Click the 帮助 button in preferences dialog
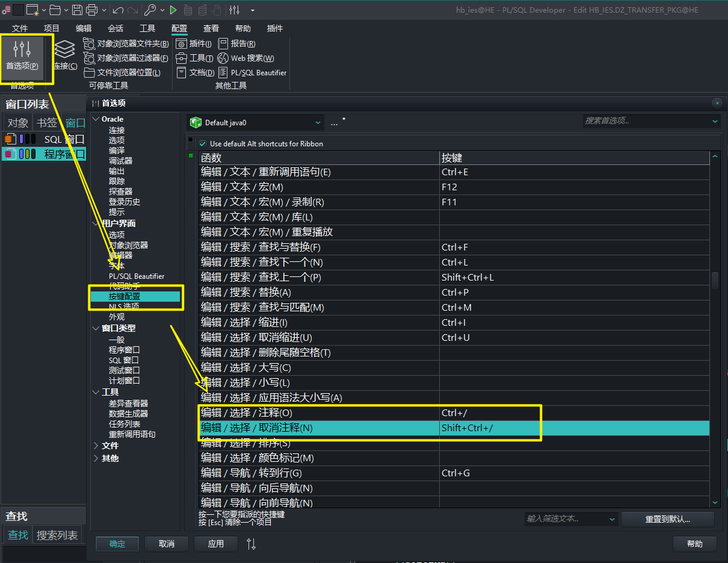This screenshot has height=563, width=728. click(695, 544)
